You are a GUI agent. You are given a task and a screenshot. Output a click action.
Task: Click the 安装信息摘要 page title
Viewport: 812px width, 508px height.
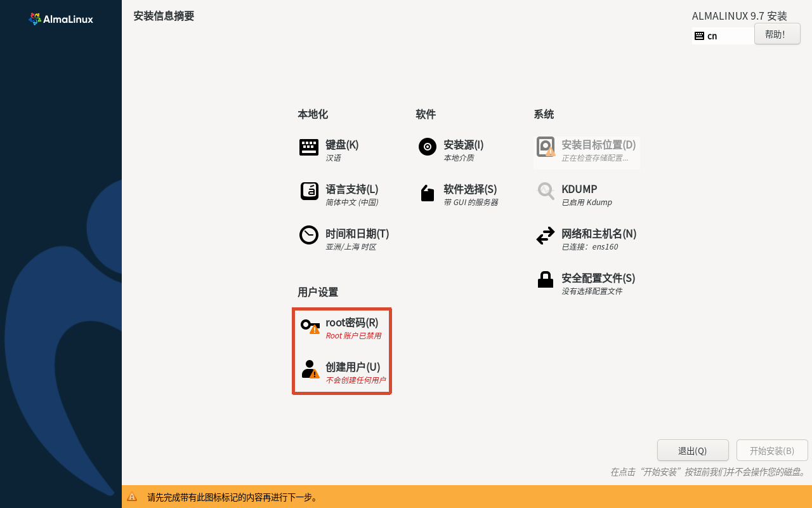click(164, 16)
